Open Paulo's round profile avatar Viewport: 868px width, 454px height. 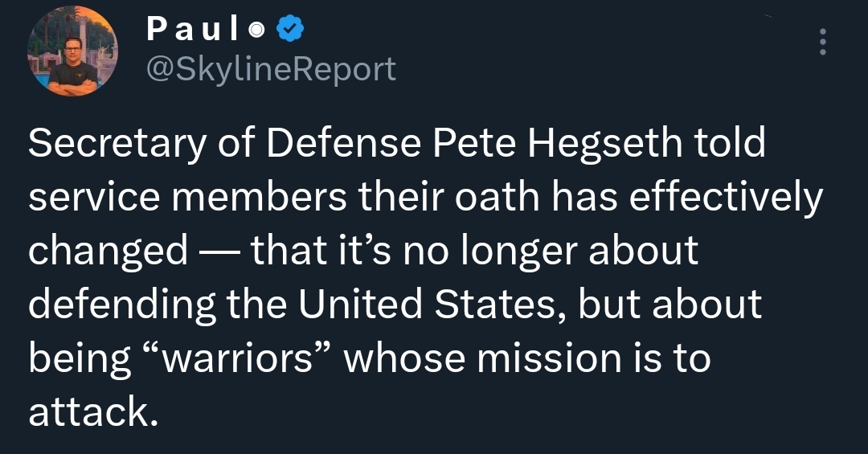tap(72, 51)
